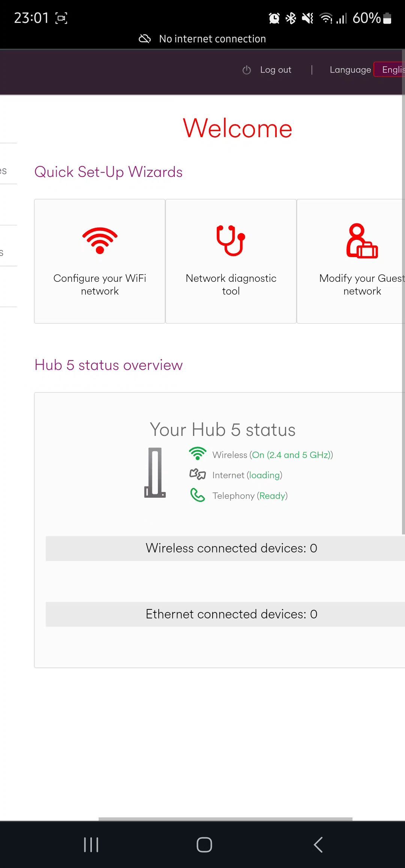This screenshot has width=405, height=868.
Task: Click the stethoscope network diagnostic icon
Action: pos(231,240)
